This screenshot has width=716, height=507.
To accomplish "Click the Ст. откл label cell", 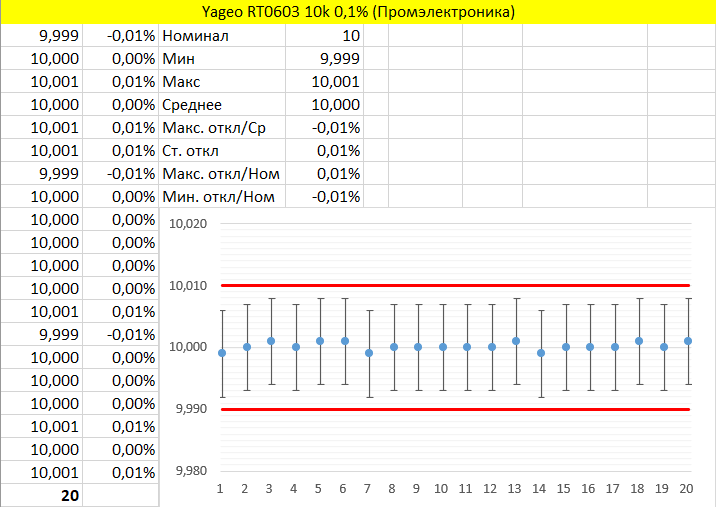I will pyautogui.click(x=222, y=151).
